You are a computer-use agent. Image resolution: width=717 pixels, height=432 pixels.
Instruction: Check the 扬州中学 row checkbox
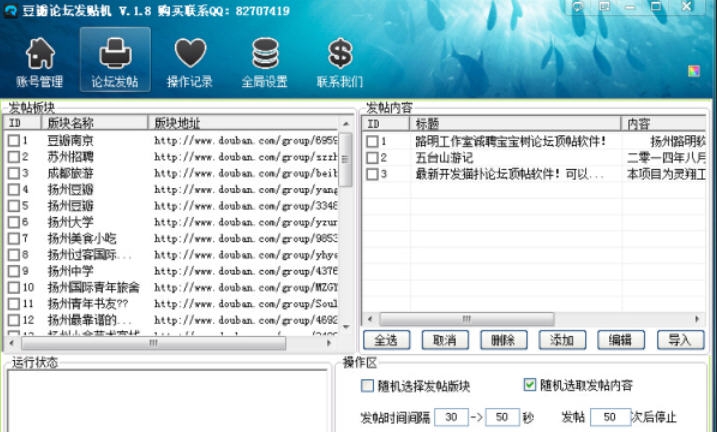[x=14, y=271]
